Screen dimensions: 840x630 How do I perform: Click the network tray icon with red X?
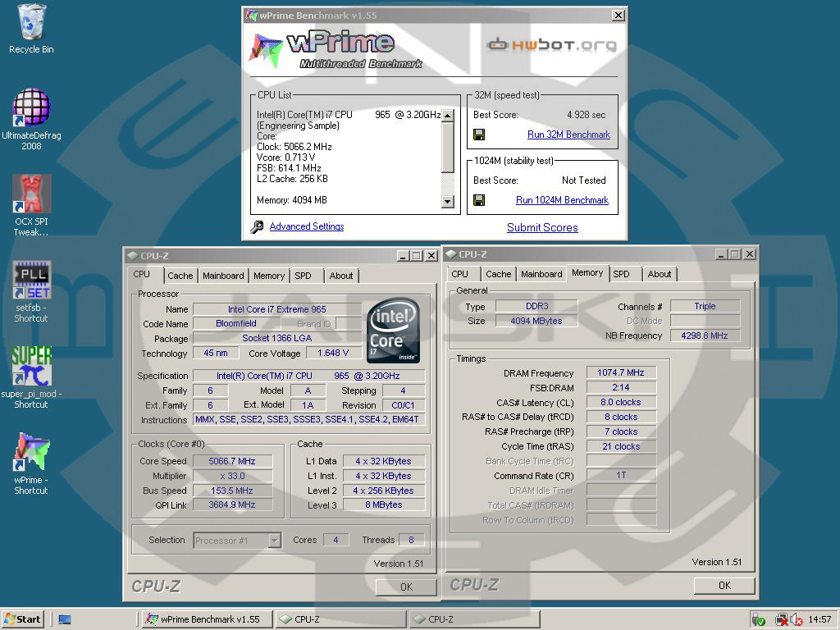pos(782,620)
